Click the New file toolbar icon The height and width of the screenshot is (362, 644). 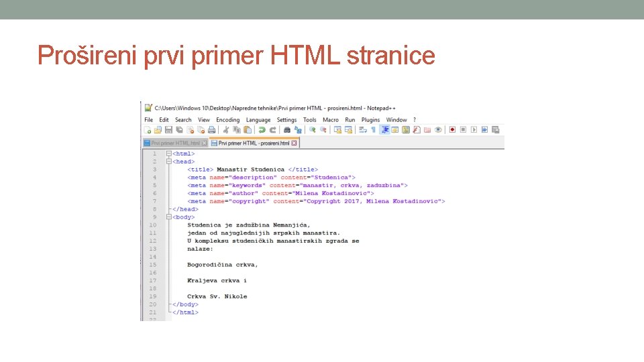click(148, 129)
